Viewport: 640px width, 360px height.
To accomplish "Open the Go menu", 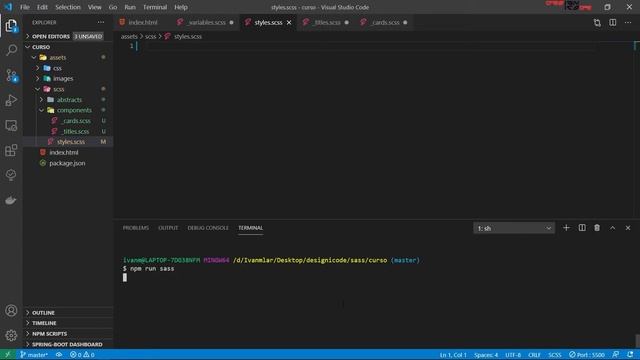I will [113, 7].
